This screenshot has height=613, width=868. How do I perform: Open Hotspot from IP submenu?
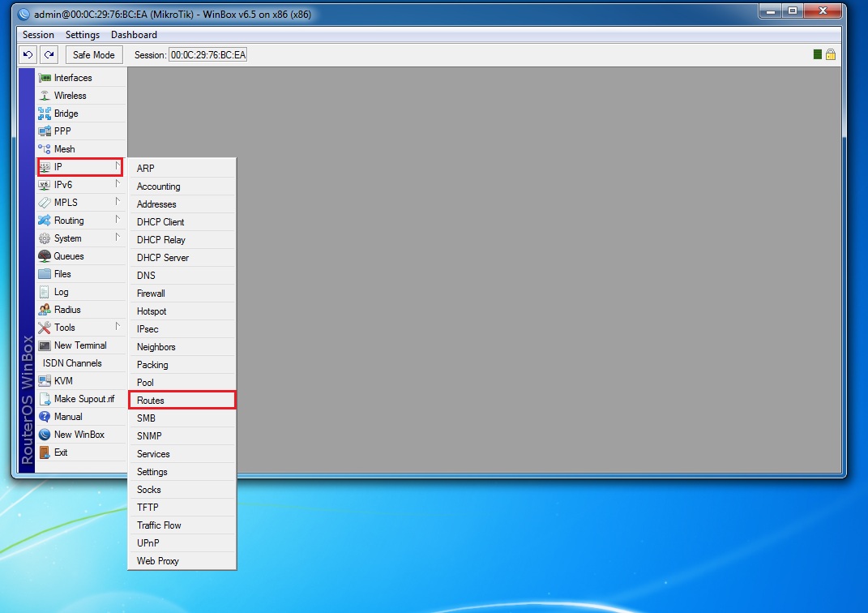click(x=182, y=311)
